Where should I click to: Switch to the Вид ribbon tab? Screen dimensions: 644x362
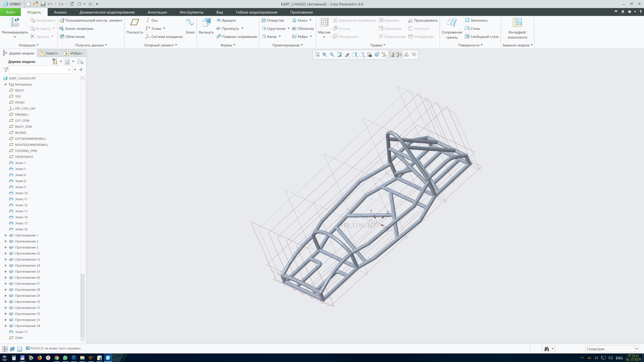219,12
